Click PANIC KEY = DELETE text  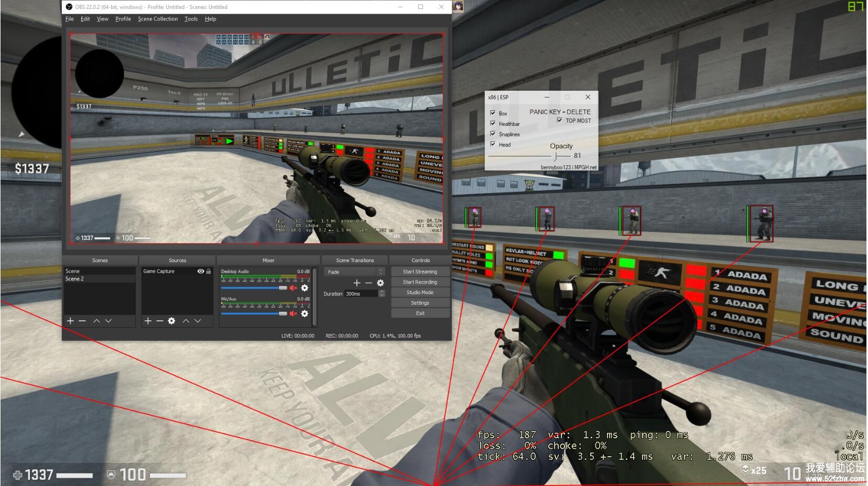point(560,112)
